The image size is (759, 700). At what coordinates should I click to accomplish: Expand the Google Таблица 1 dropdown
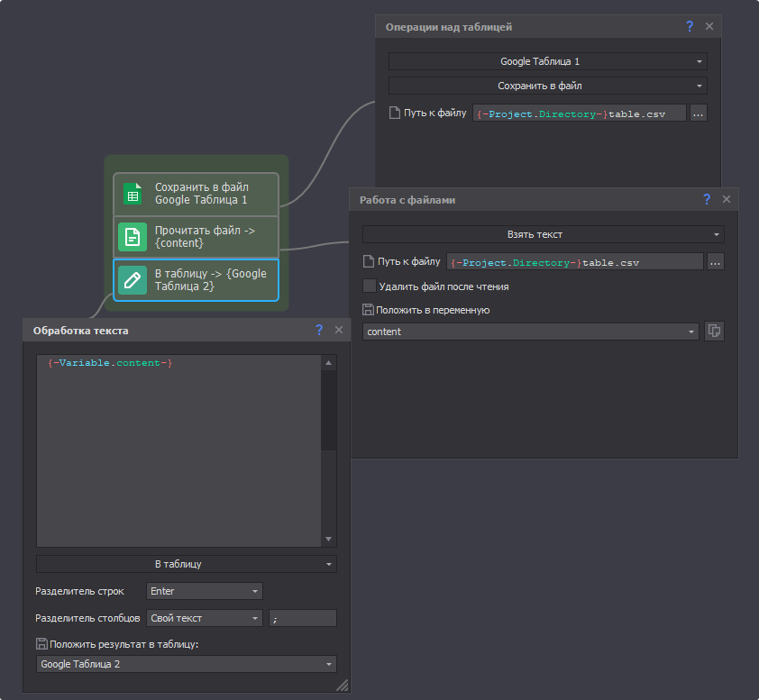click(547, 62)
